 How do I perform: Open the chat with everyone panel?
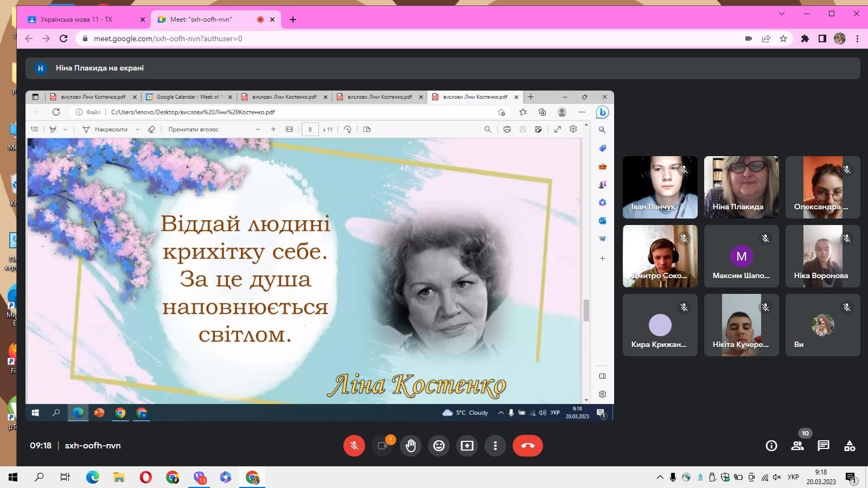click(824, 446)
